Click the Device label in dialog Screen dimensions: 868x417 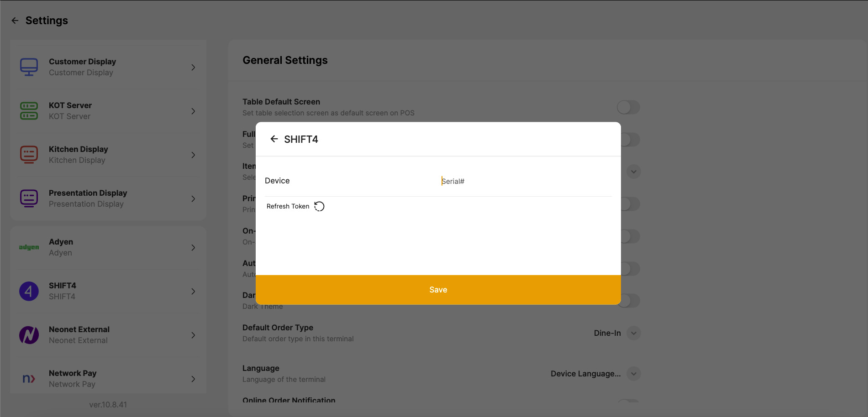point(277,181)
